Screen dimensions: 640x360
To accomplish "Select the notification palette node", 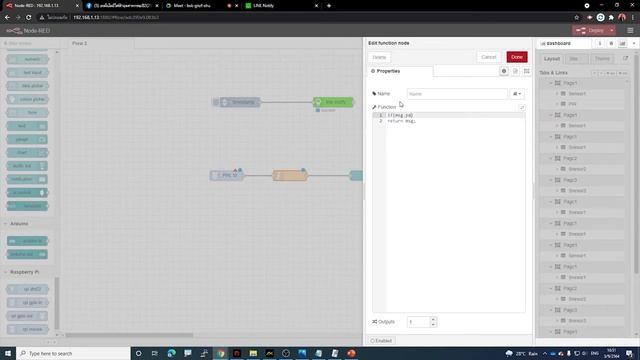I will click(x=27, y=179).
